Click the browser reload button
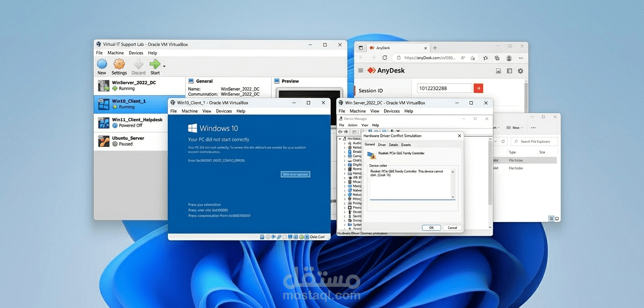Viewport: 644px width, 308px height. pos(385,58)
